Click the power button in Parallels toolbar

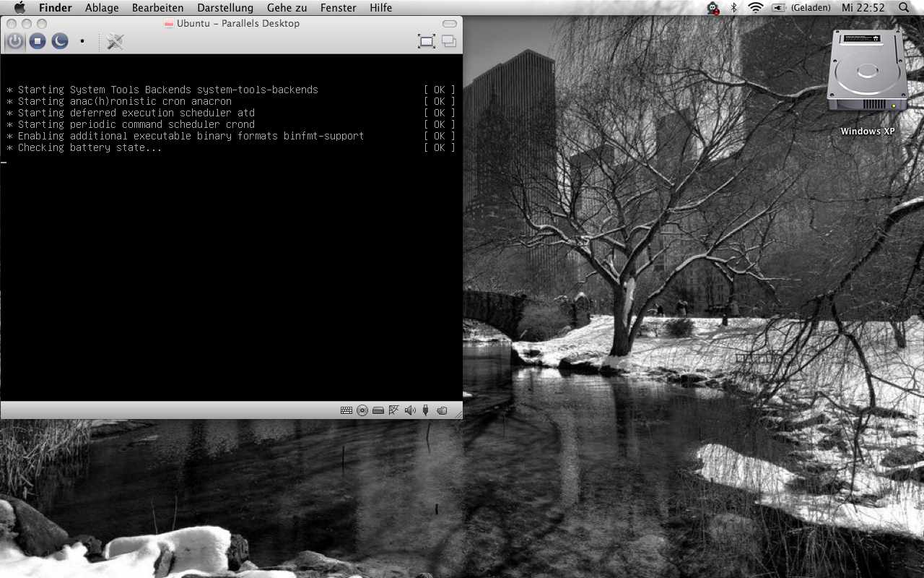click(15, 41)
